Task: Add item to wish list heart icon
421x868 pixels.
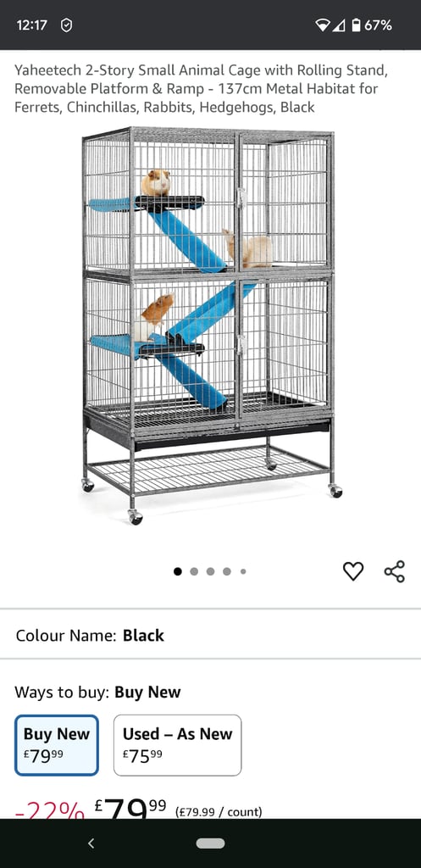Action: coord(353,570)
